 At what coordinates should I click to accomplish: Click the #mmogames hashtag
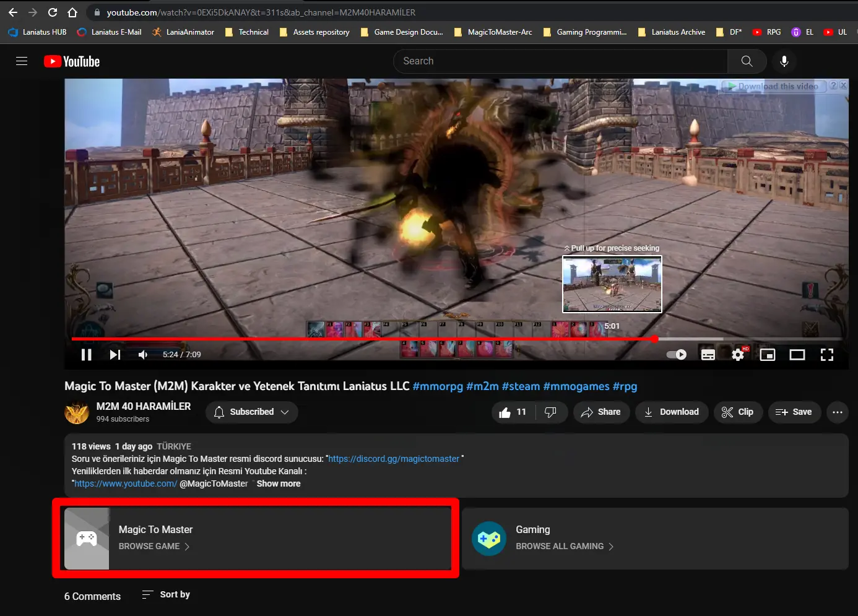coord(576,386)
